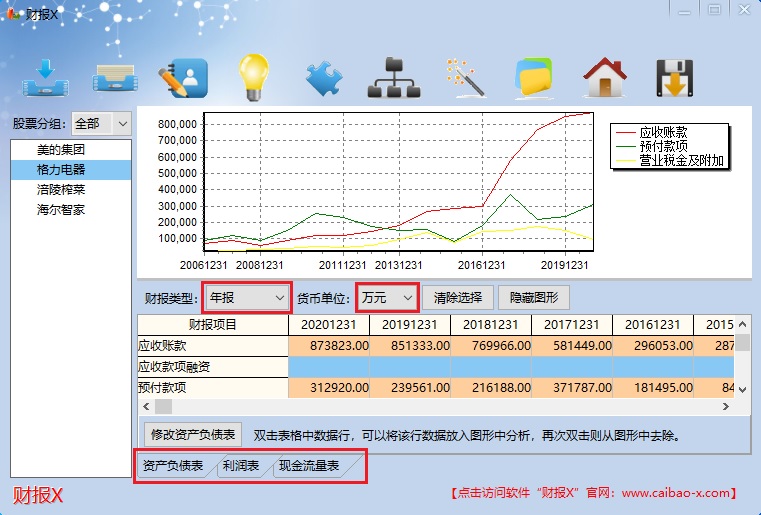Click the 营业税金及附加 legend entry in chart
761x515 pixels.
(x=670, y=160)
